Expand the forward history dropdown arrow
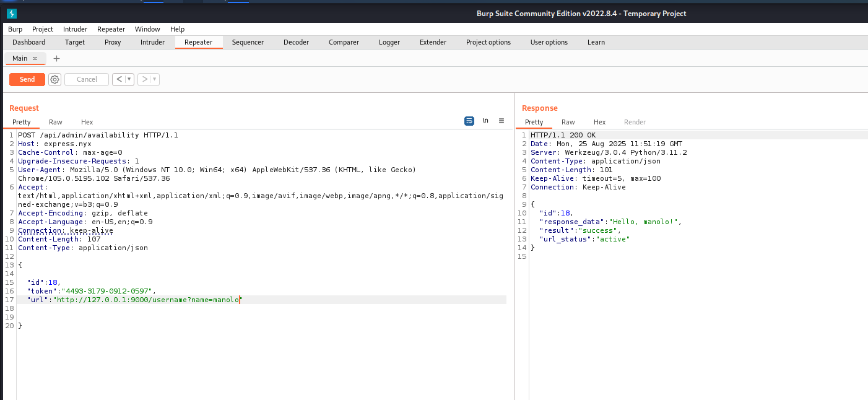Screen dimensions: 868x400 click(x=154, y=79)
